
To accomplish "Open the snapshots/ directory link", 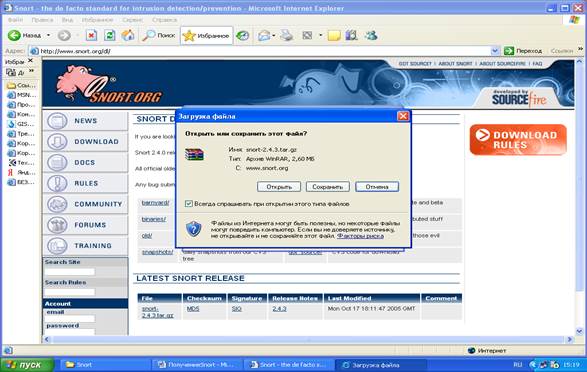I will [x=157, y=252].
